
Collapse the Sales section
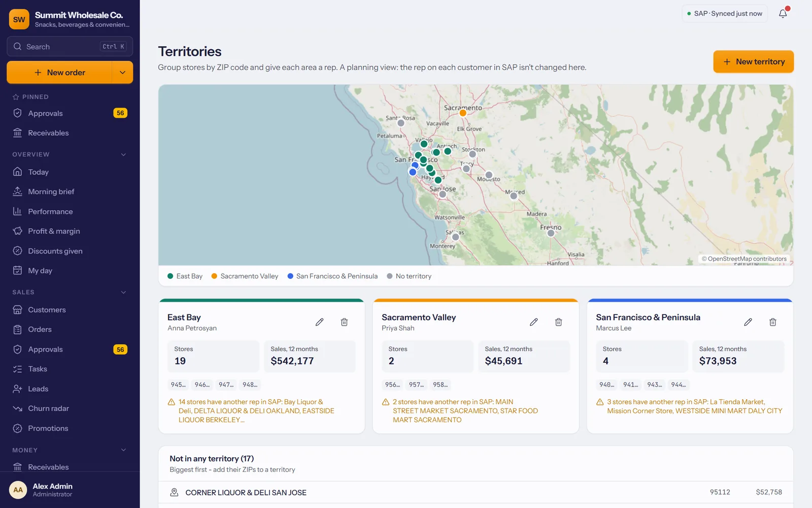pyautogui.click(x=123, y=292)
